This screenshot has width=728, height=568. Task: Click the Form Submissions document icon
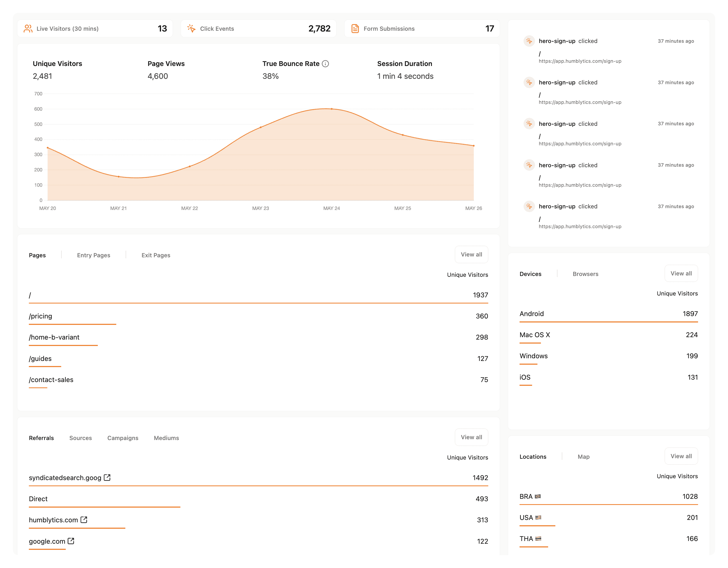(355, 29)
